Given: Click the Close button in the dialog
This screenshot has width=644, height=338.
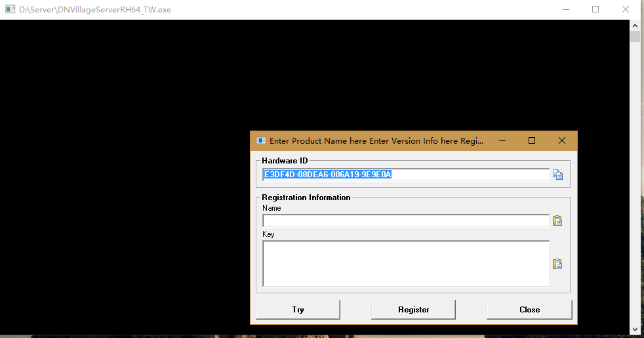Looking at the screenshot, I should coord(529,310).
